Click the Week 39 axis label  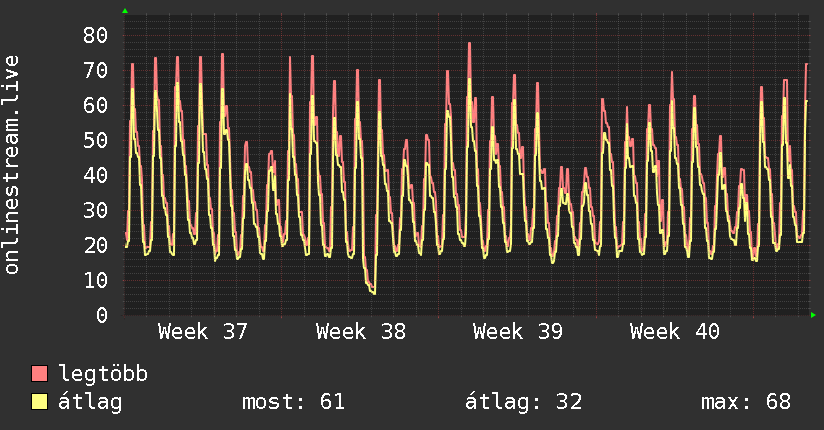click(x=518, y=332)
